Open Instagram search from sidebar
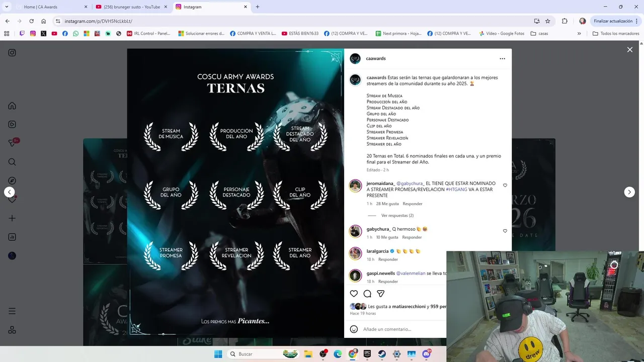The image size is (644, 362). pos(12,162)
